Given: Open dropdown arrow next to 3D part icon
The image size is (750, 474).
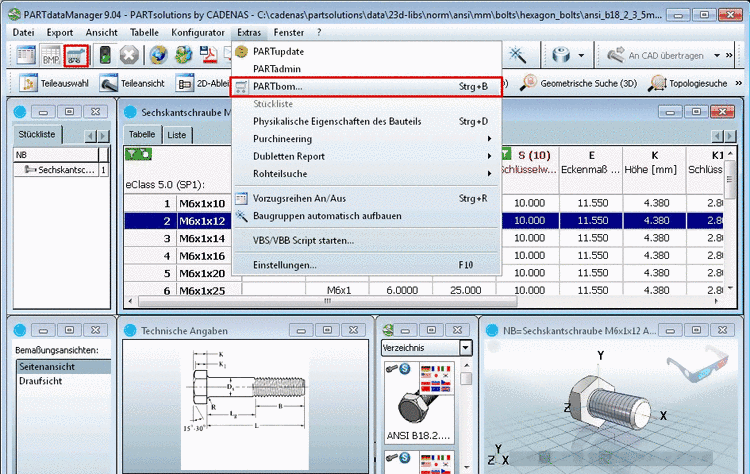Looking at the screenshot, I should [x=581, y=55].
